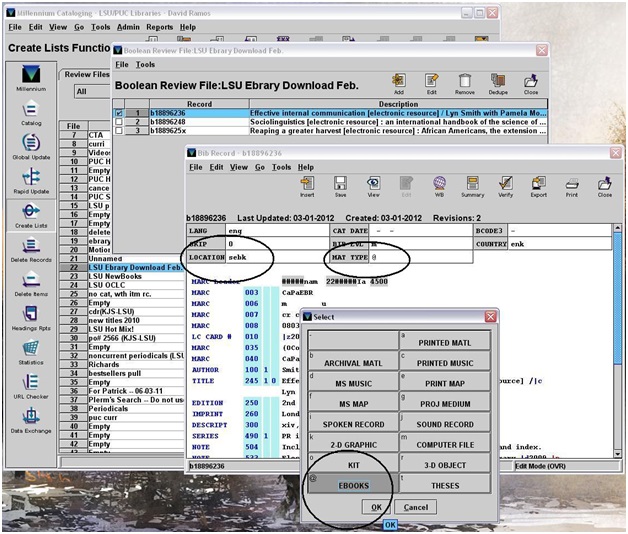Uncheck the checkbox for record b18896236
Viewport: 628px width, 534px height.
[x=121, y=114]
